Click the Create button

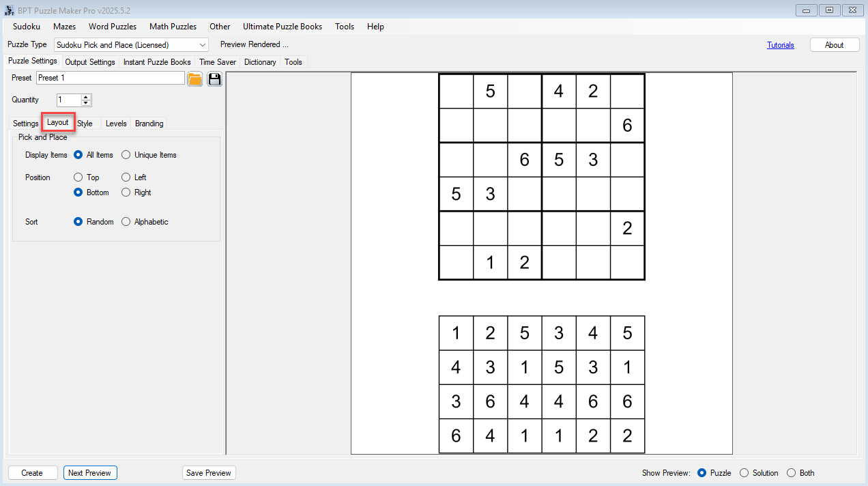tap(32, 472)
